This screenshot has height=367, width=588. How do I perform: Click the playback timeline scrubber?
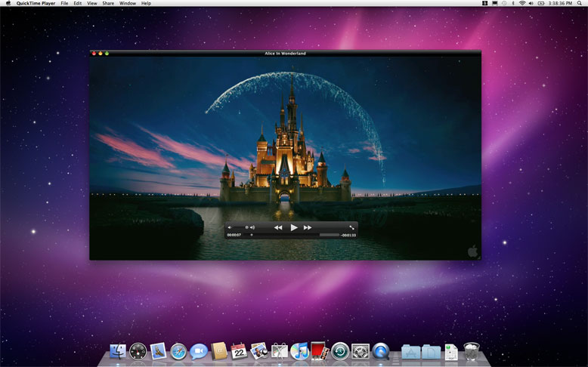[x=252, y=235]
